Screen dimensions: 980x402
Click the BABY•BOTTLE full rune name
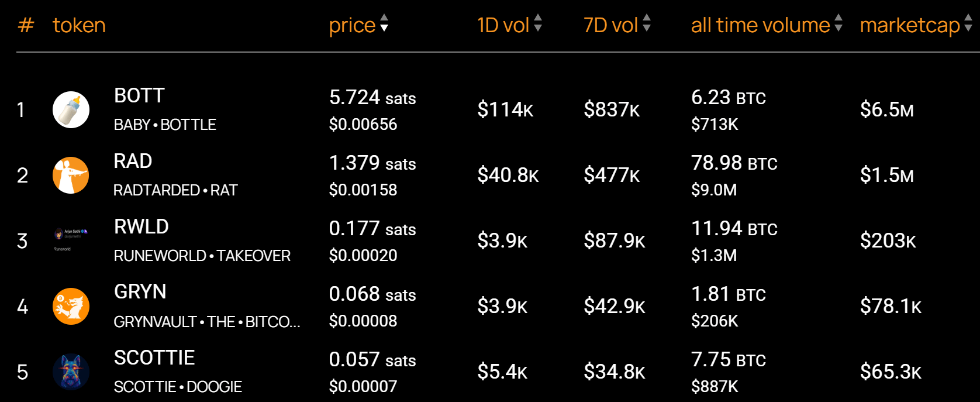[165, 125]
